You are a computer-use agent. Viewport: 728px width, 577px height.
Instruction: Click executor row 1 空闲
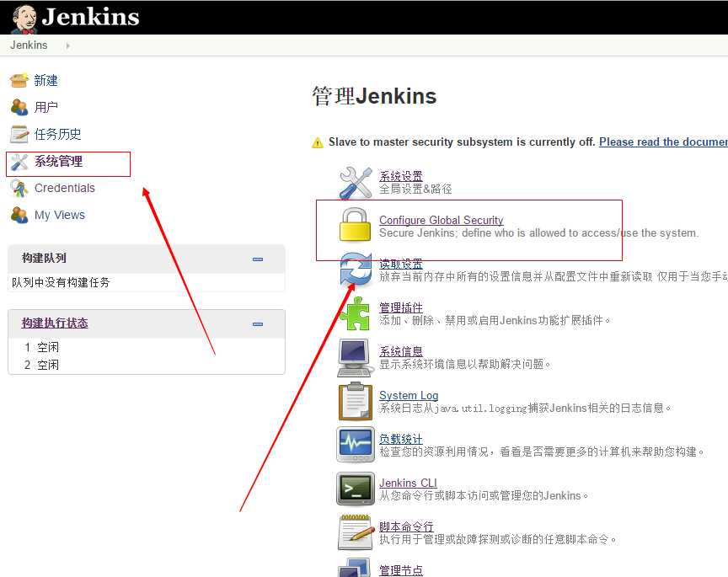(x=42, y=347)
